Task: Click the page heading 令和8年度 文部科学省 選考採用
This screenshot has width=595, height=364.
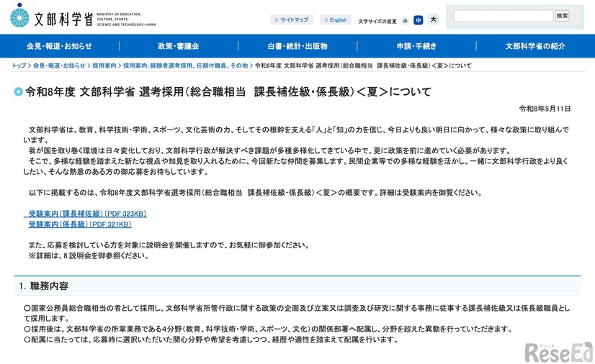Action: [x=228, y=92]
